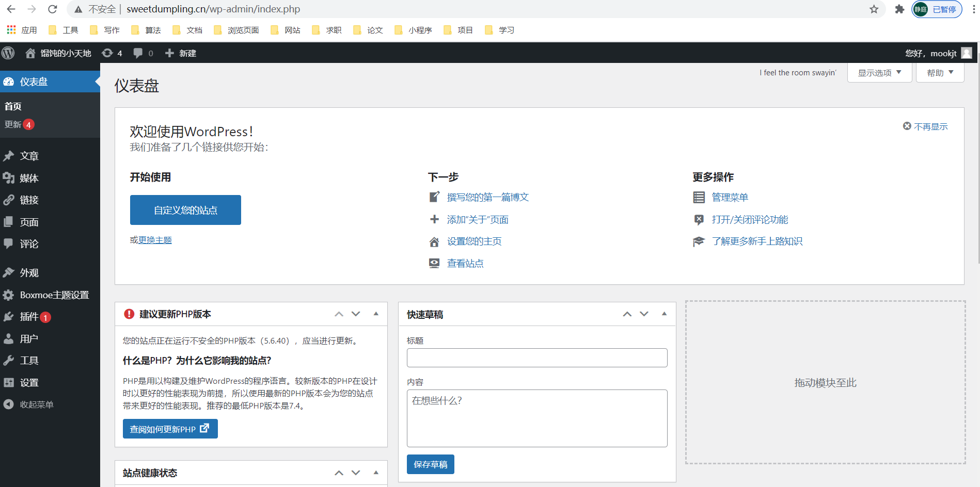Click 查看站点 link
The height and width of the screenshot is (487, 980).
[x=465, y=264]
